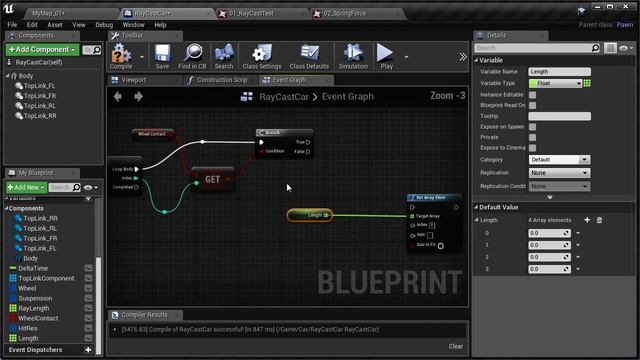The width and height of the screenshot is (640, 360).
Task: Open the File menu
Action: click(12, 24)
